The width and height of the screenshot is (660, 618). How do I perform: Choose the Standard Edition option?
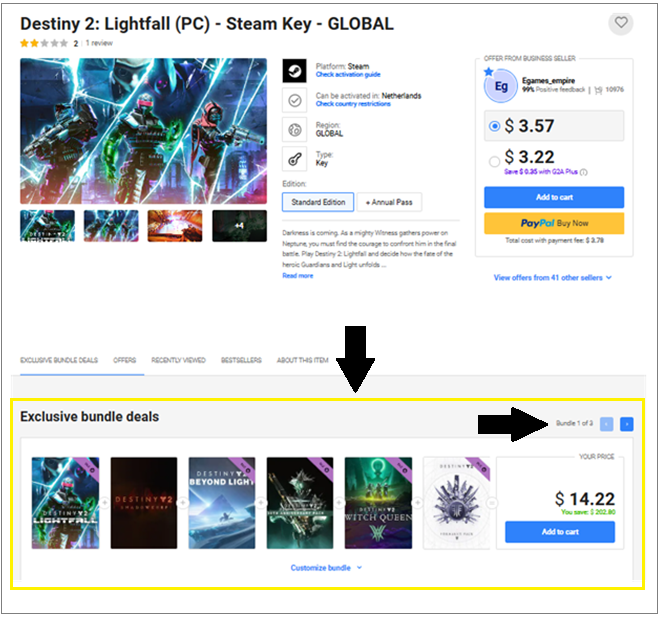coord(318,202)
